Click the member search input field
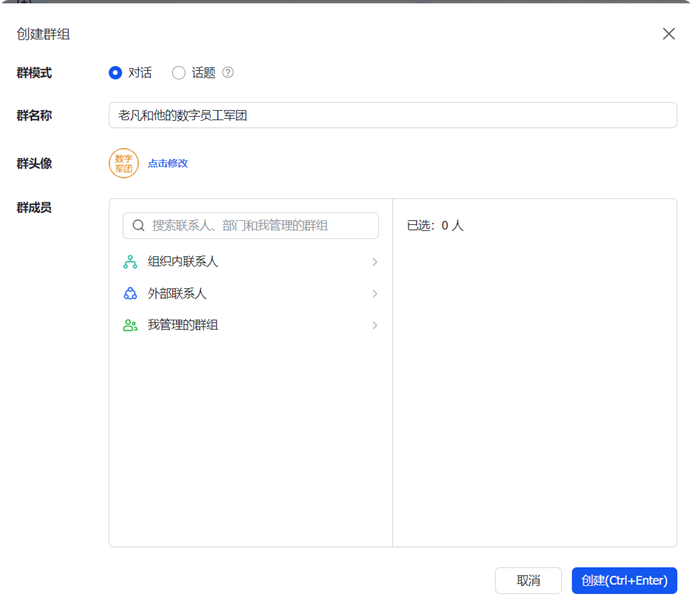 pos(251,226)
